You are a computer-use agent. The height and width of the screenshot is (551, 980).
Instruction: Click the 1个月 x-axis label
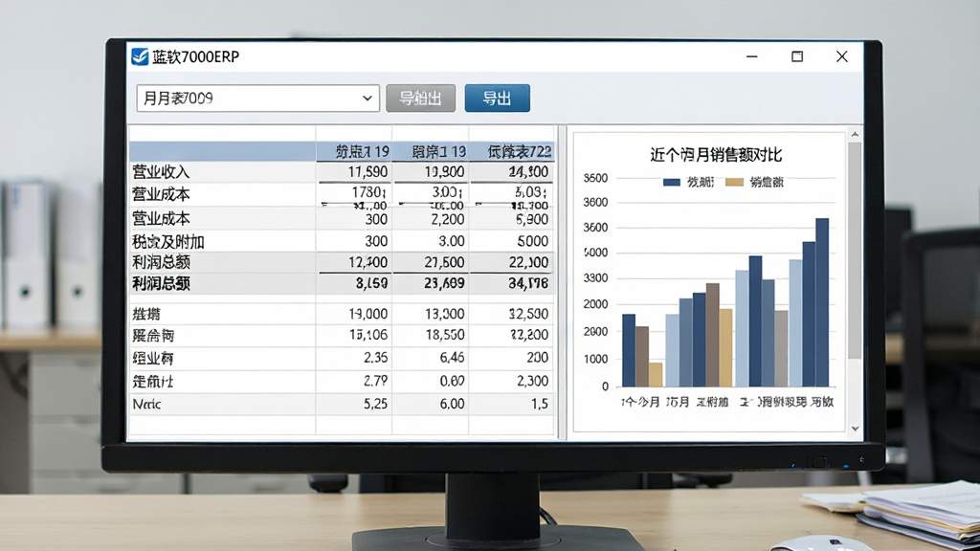point(640,402)
